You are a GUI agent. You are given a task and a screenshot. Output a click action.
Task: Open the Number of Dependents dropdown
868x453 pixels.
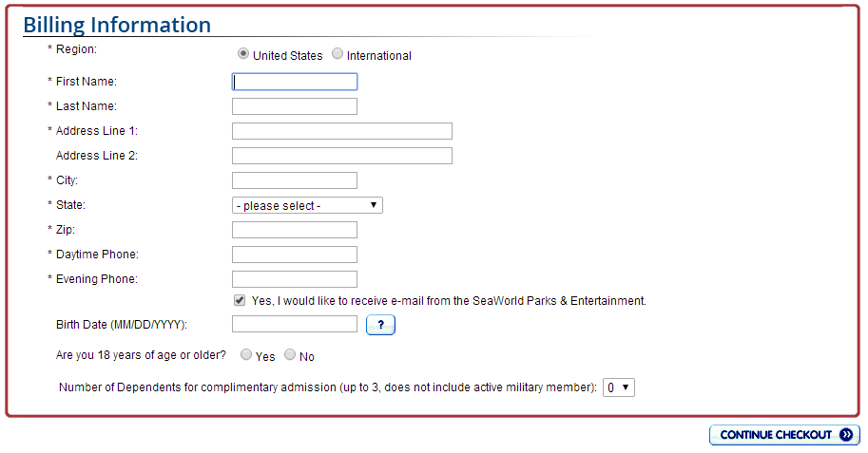pos(619,387)
